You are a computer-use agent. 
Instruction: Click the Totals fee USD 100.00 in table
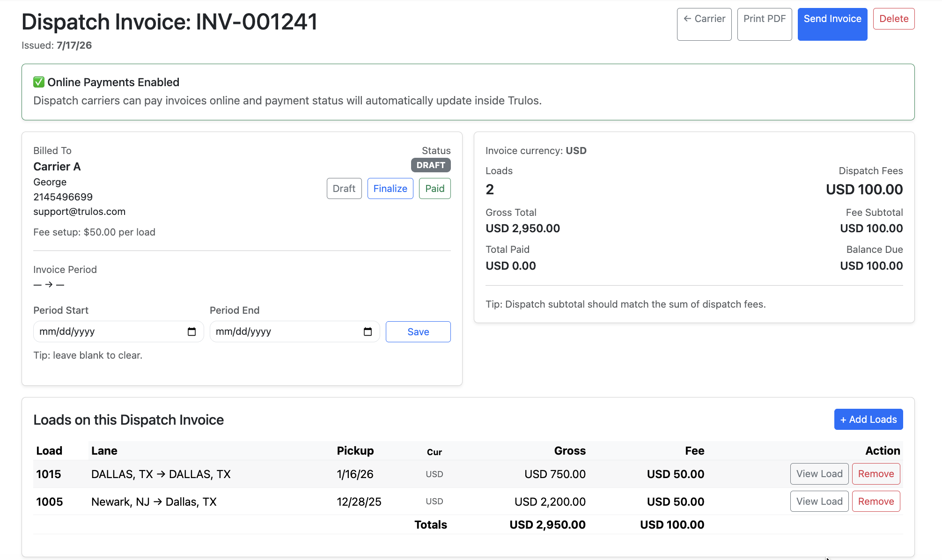point(672,525)
